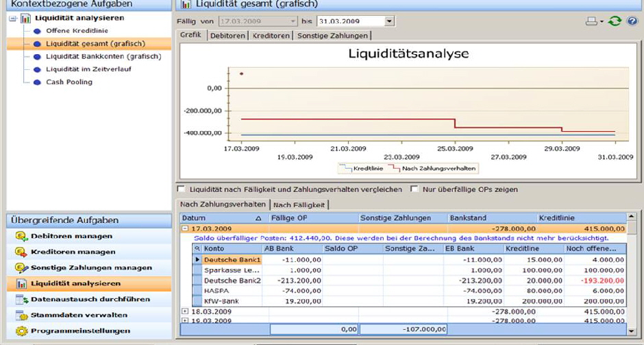Image resolution: width=644 pixels, height=345 pixels.
Task: Click the table scrollbar up arrow
Action: 632,217
